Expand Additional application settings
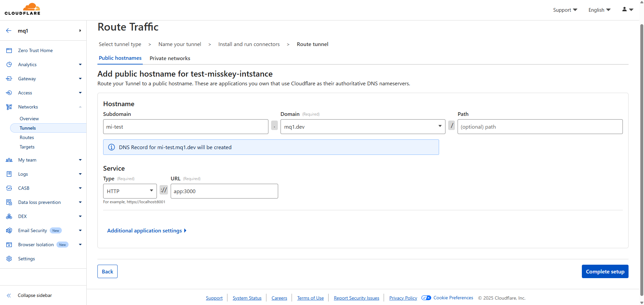The width and height of the screenshot is (644, 305). [x=147, y=230]
